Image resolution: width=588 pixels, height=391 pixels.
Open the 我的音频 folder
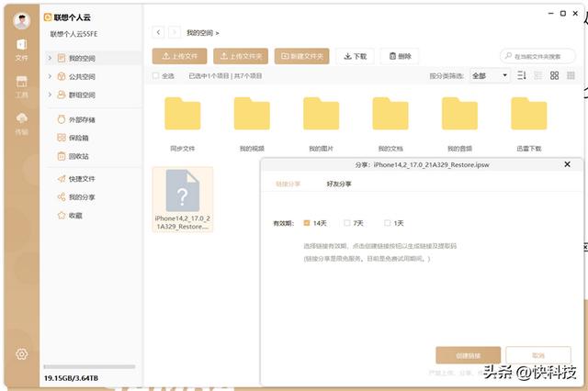pos(459,124)
